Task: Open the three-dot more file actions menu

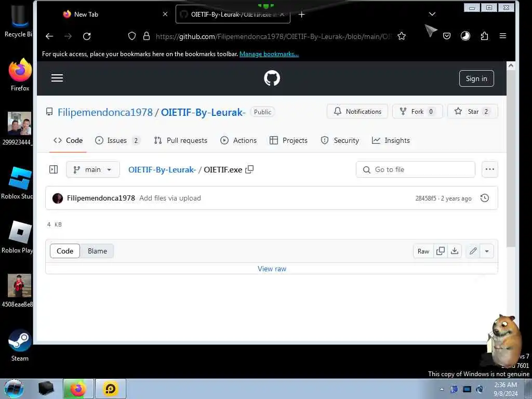Action: pyautogui.click(x=489, y=169)
